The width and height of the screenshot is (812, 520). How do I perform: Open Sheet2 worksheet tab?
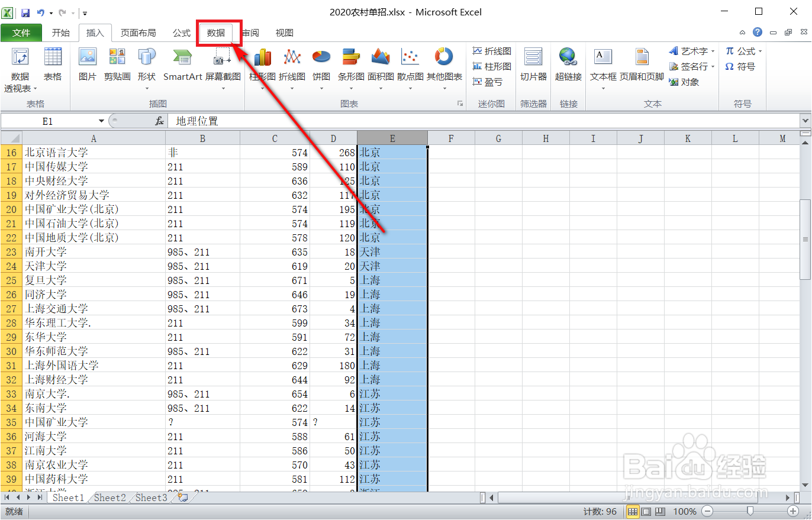point(110,498)
